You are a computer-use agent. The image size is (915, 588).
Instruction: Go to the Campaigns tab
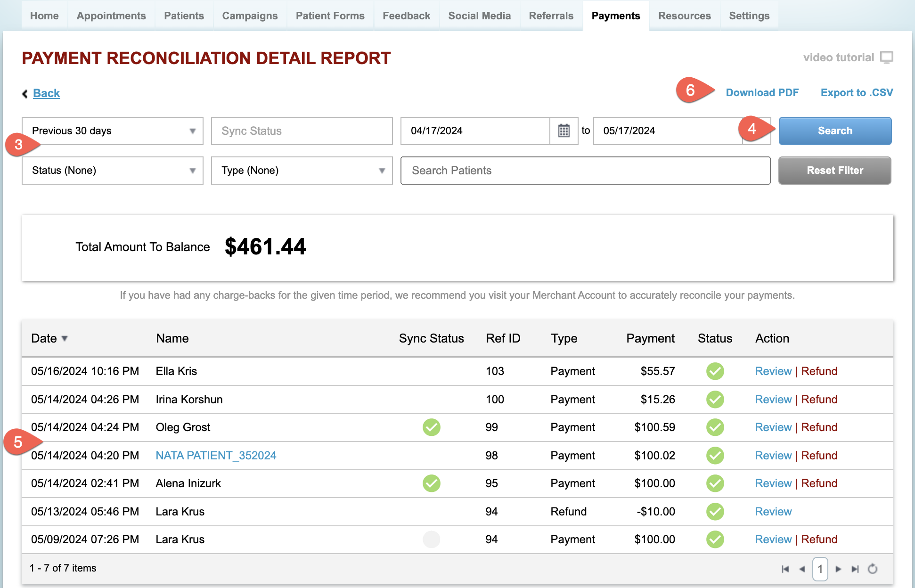[250, 16]
